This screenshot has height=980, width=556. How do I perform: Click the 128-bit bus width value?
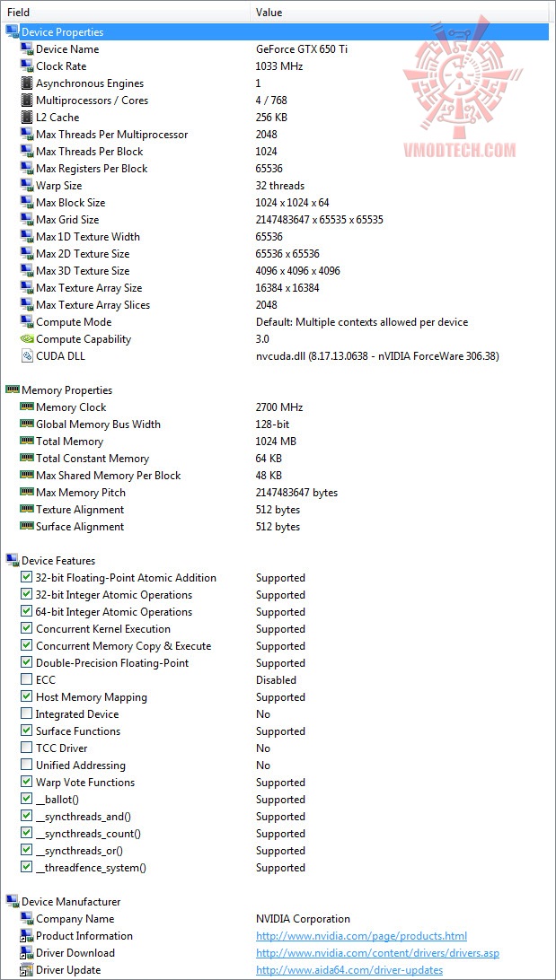273,424
